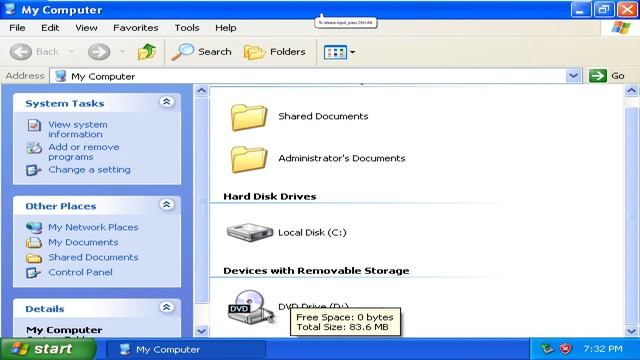The image size is (640, 360).
Task: Click Change a setting link
Action: point(89,170)
